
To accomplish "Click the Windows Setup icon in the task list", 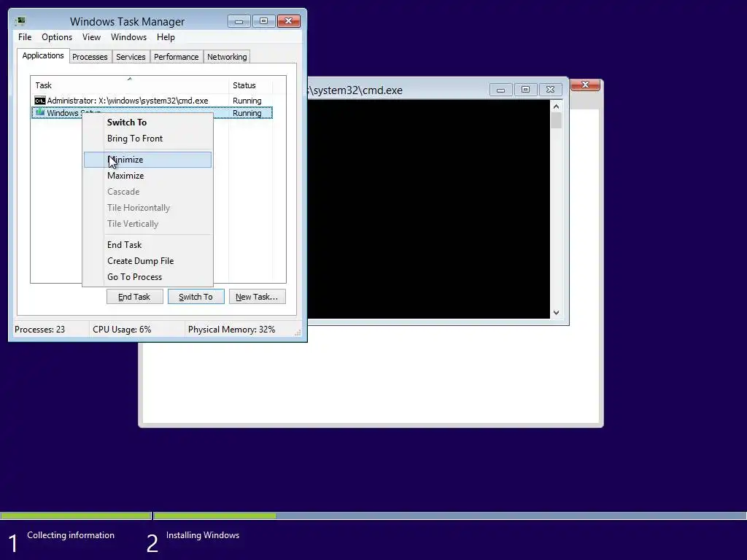I will pyautogui.click(x=40, y=112).
